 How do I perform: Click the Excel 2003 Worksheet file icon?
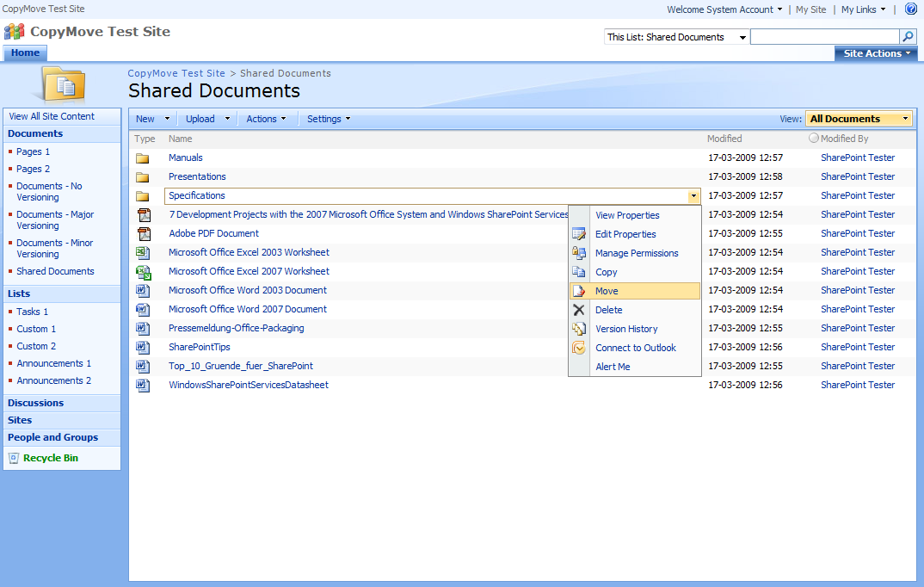click(x=143, y=253)
